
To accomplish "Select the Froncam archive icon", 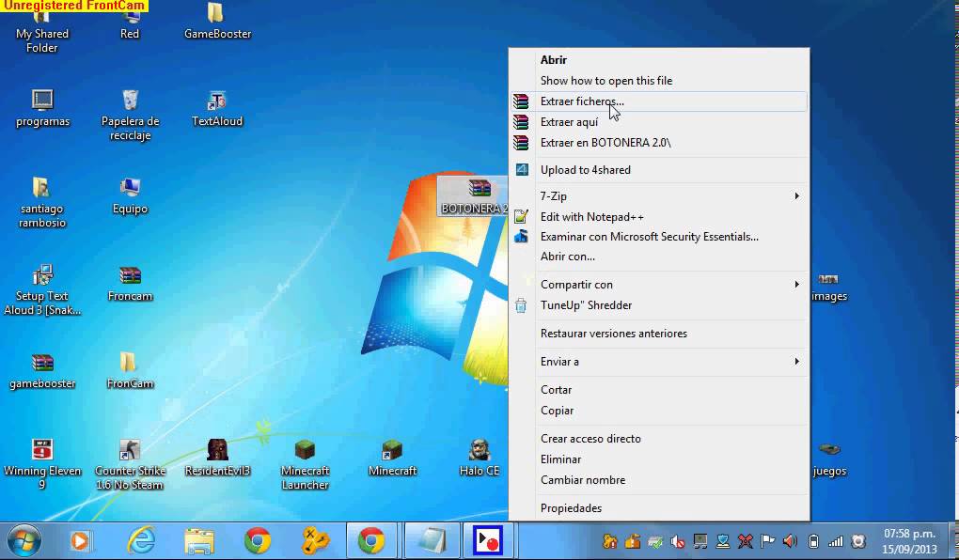I will (x=130, y=284).
